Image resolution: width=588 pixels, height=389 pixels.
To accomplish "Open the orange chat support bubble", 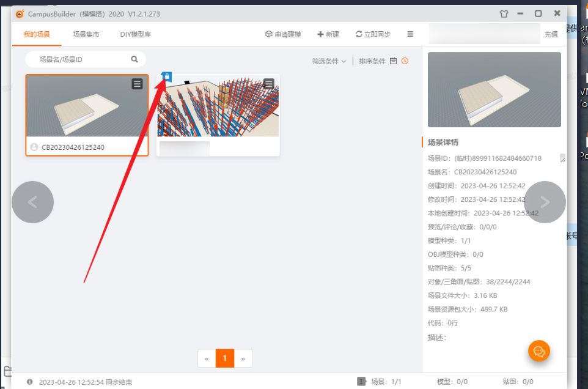I will [x=539, y=351].
